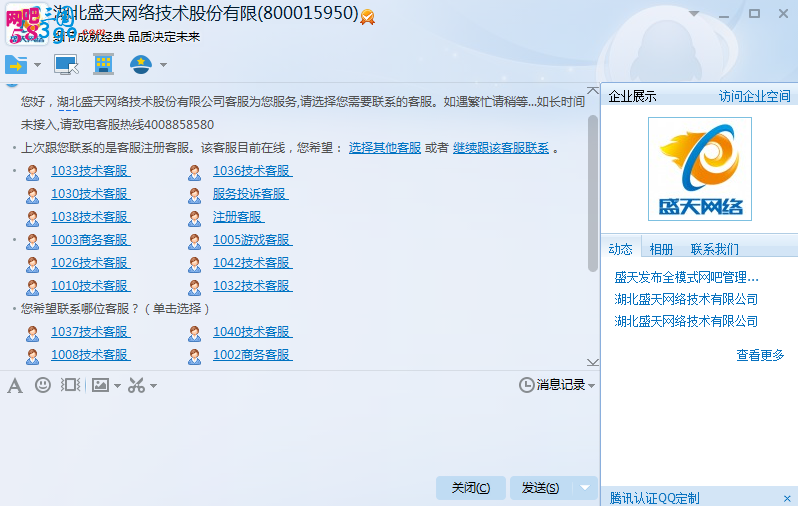Switch to the 相册 tab

(661, 249)
